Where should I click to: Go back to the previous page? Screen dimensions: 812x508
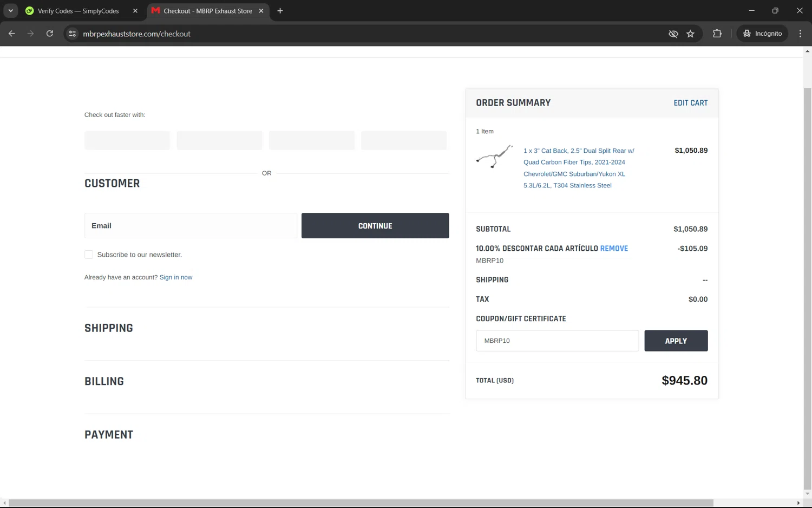pyautogui.click(x=11, y=34)
